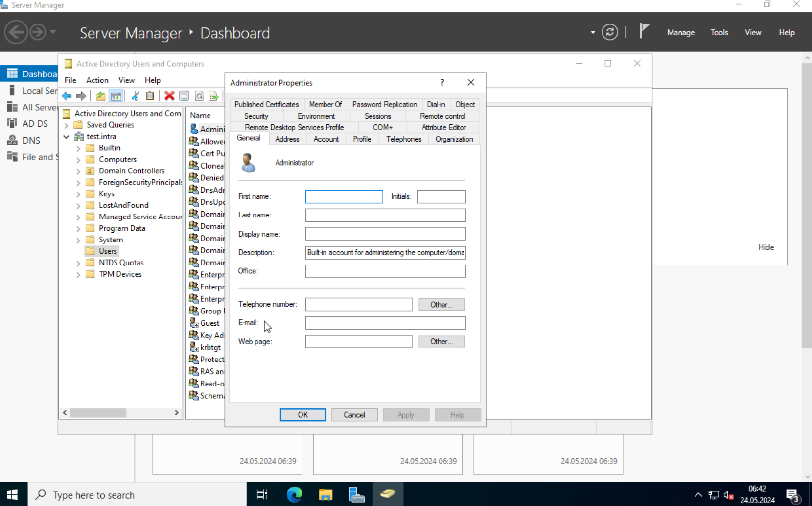
Task: Open File Explorer from taskbar
Action: click(x=325, y=495)
